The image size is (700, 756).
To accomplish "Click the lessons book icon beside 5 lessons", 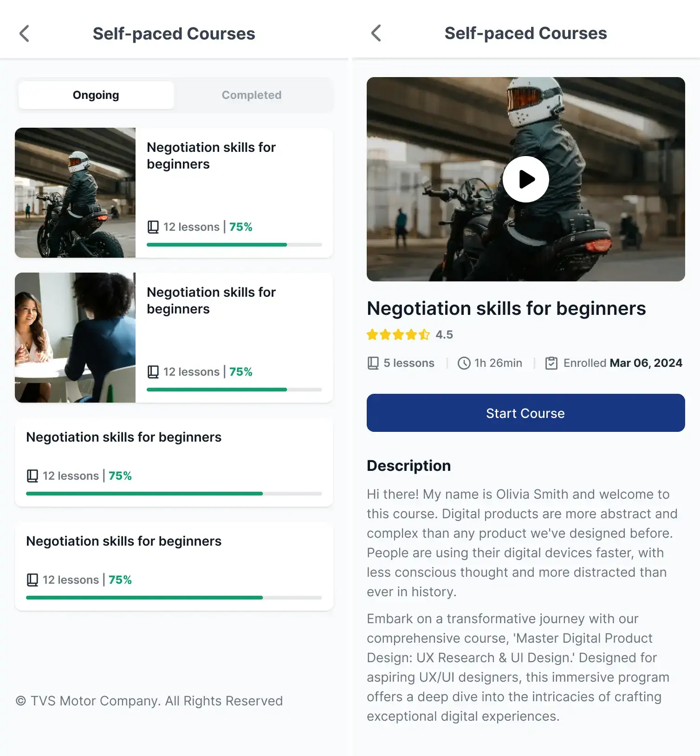I will click(x=373, y=363).
